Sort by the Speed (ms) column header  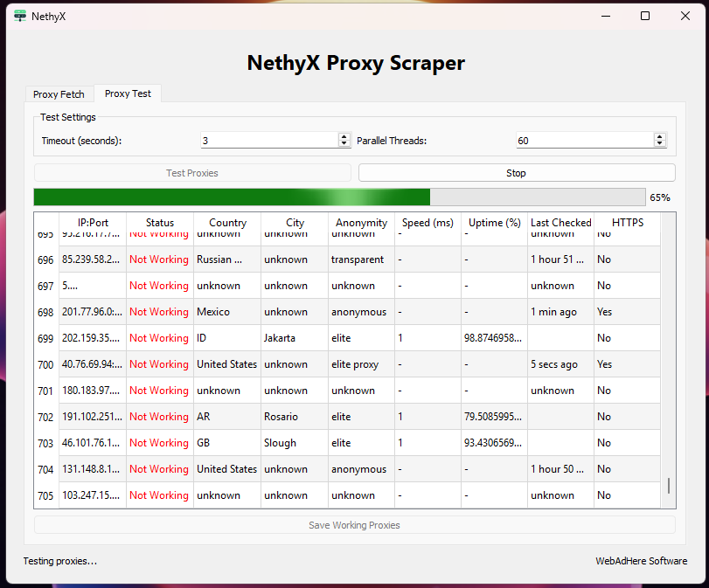pyautogui.click(x=427, y=223)
